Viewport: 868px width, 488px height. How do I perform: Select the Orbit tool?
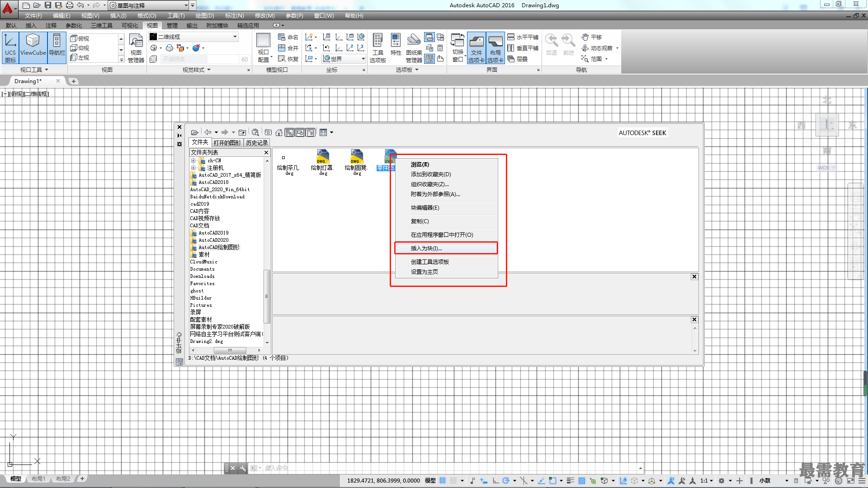597,48
